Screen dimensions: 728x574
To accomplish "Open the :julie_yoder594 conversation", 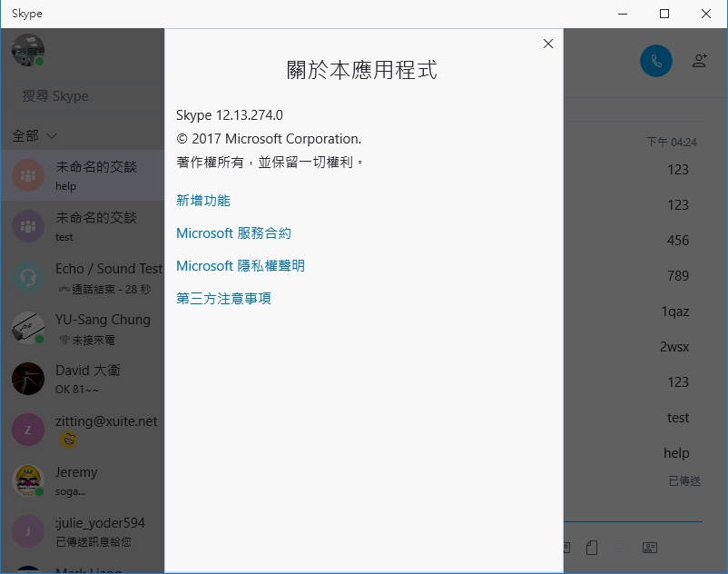I will pos(83,531).
